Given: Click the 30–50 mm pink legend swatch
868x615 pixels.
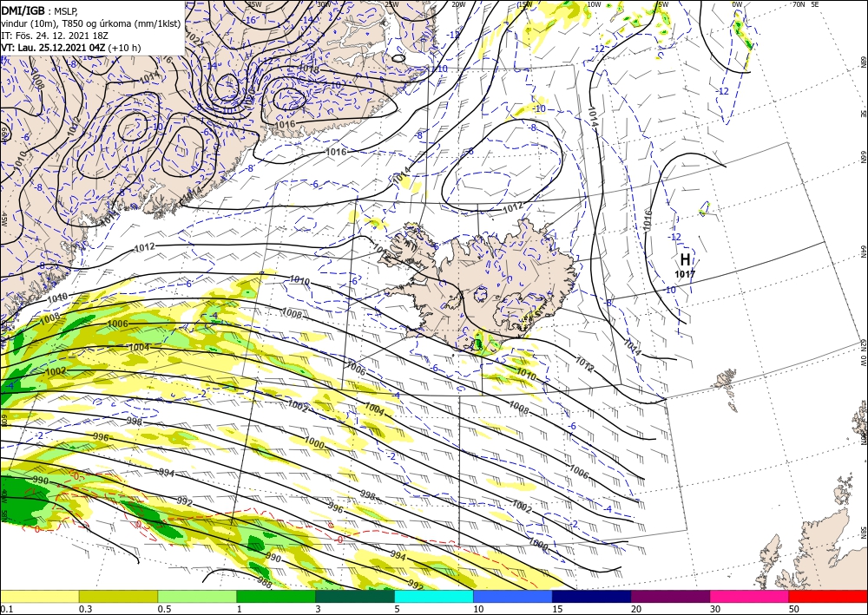Looking at the screenshot, I should 750,596.
